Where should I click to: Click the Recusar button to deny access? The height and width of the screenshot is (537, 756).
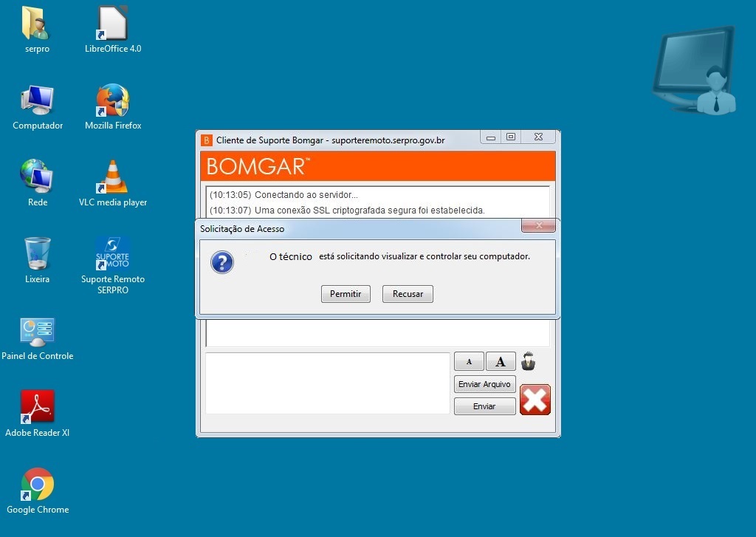tap(408, 294)
